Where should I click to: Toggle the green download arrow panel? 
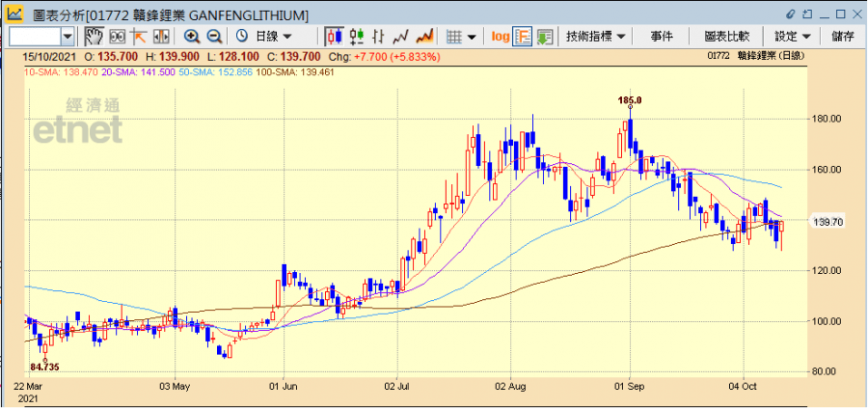point(545,36)
